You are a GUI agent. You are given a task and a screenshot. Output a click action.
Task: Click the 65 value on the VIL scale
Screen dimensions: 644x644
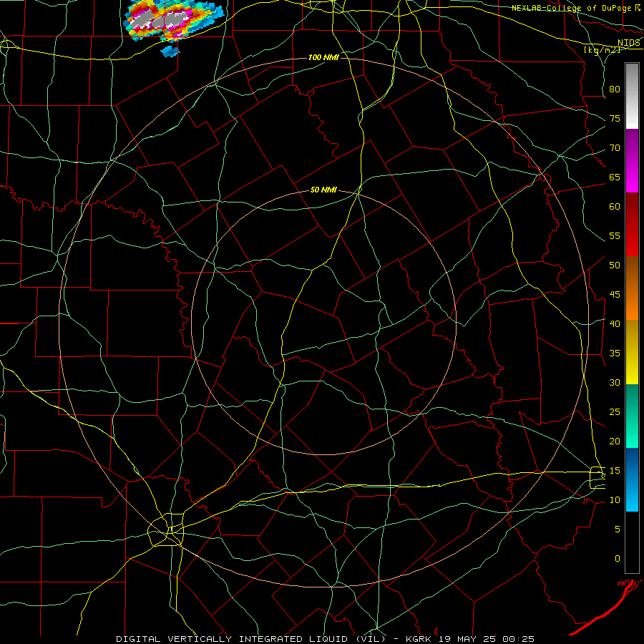click(x=615, y=177)
